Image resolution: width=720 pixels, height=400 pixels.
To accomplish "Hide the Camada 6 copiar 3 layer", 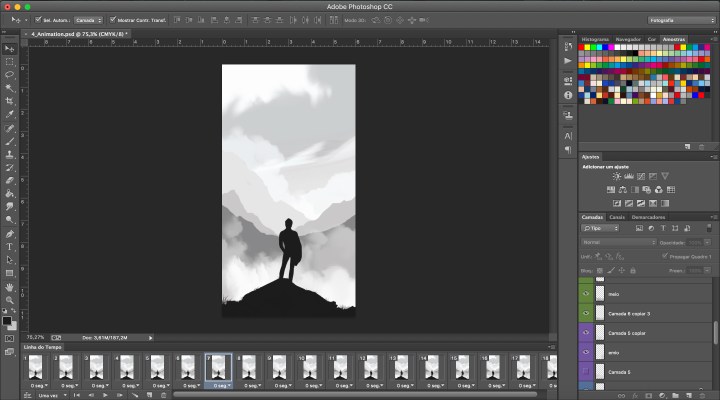I will coord(587,313).
